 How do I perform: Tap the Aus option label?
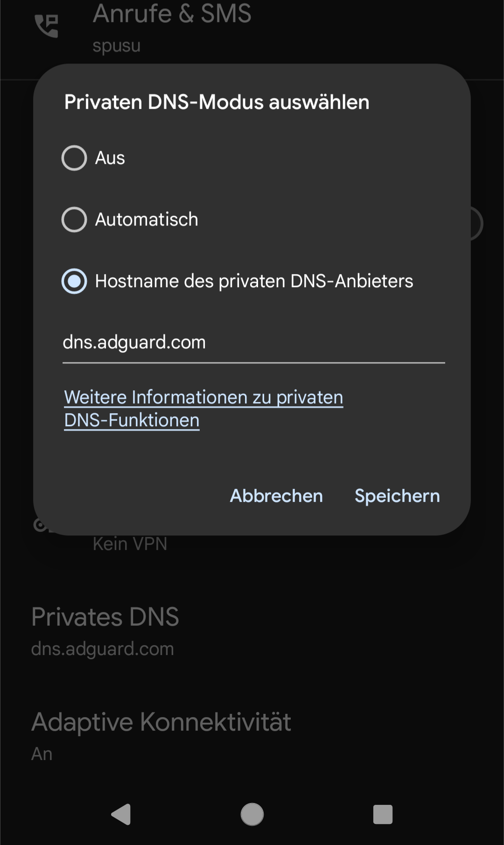coord(110,158)
